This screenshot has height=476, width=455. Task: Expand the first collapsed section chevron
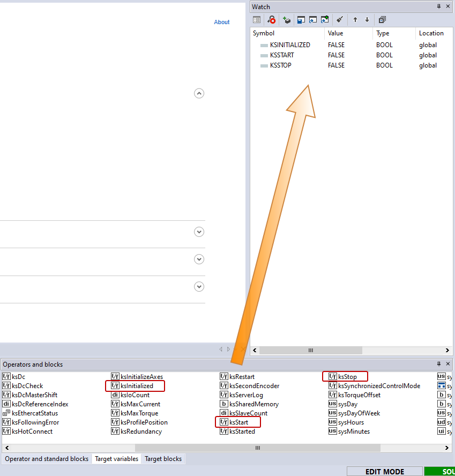[x=199, y=232]
